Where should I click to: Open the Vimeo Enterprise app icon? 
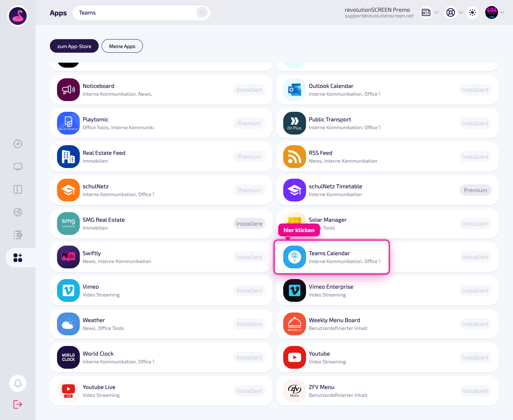click(x=294, y=290)
